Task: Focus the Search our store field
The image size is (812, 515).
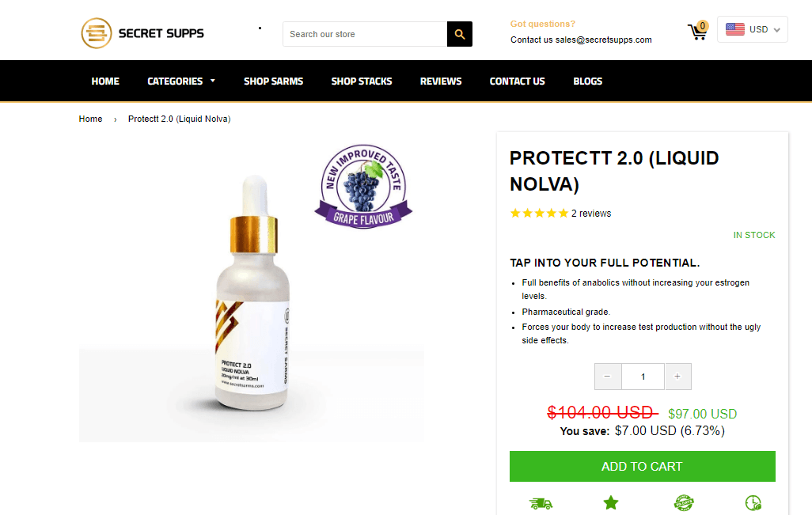Action: [365, 34]
